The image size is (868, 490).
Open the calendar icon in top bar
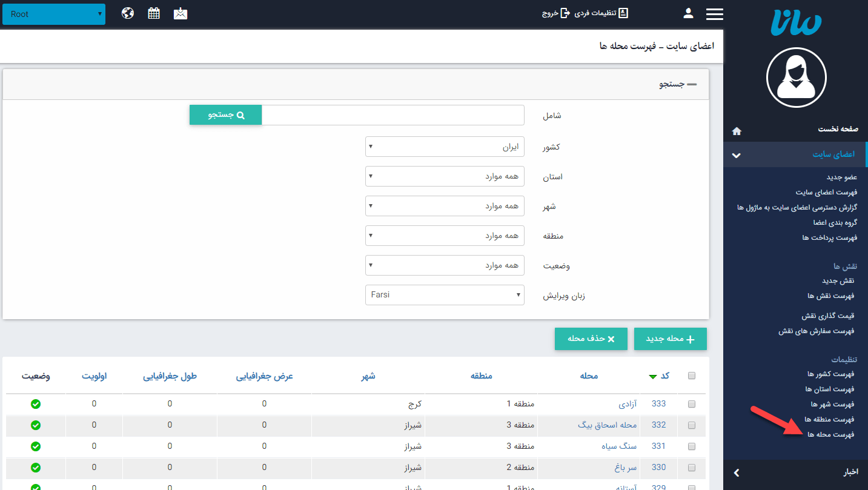[154, 13]
